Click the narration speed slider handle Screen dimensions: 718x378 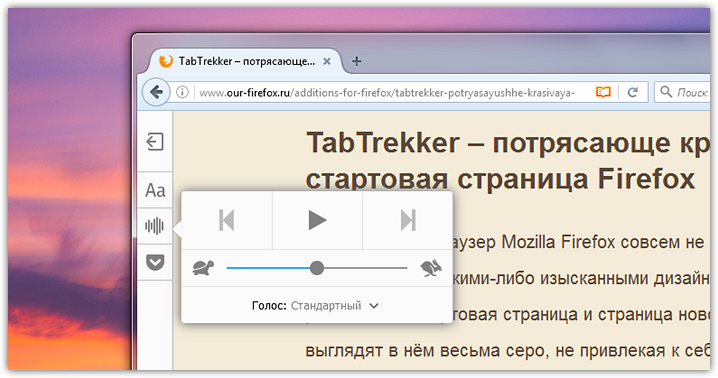coord(316,268)
